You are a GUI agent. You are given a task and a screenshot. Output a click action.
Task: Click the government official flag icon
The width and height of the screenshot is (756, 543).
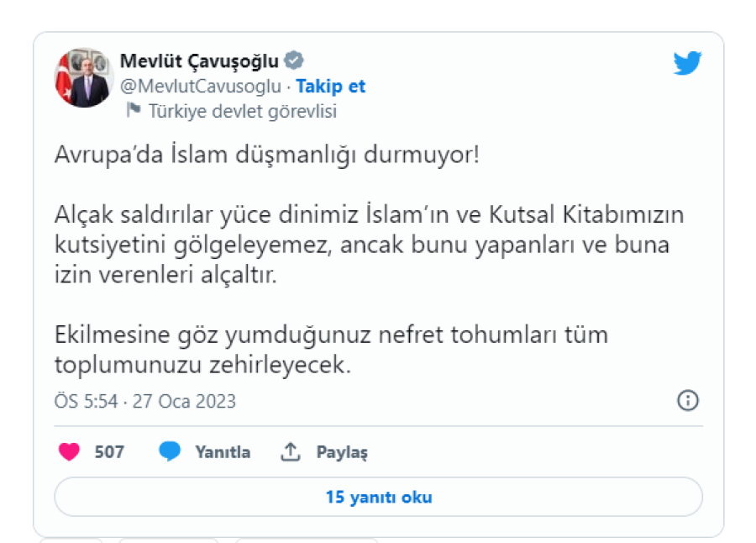click(x=133, y=110)
